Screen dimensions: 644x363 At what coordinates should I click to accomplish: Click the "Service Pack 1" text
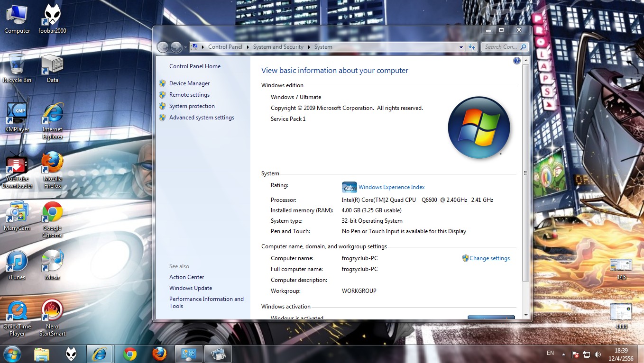pyautogui.click(x=288, y=119)
